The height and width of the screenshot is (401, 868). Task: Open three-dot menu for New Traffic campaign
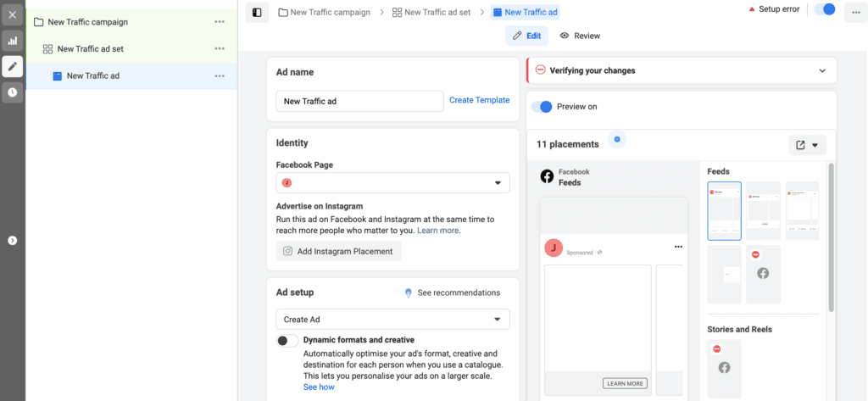220,22
